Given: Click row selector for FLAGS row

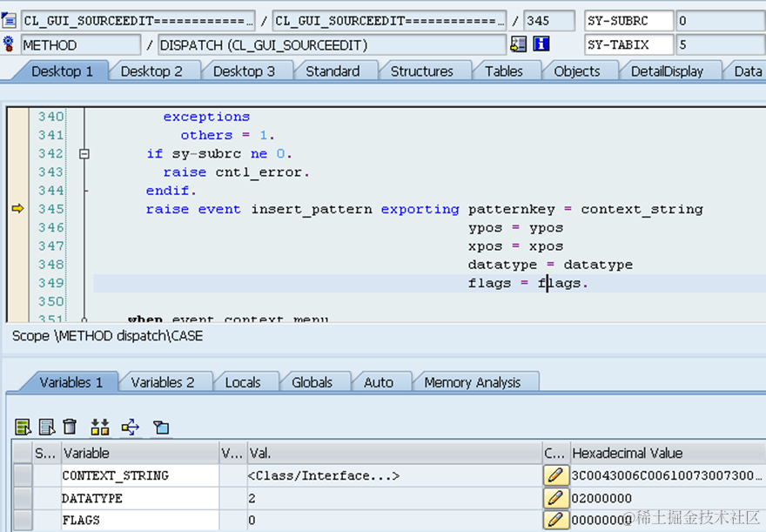Looking at the screenshot, I should click(23, 520).
